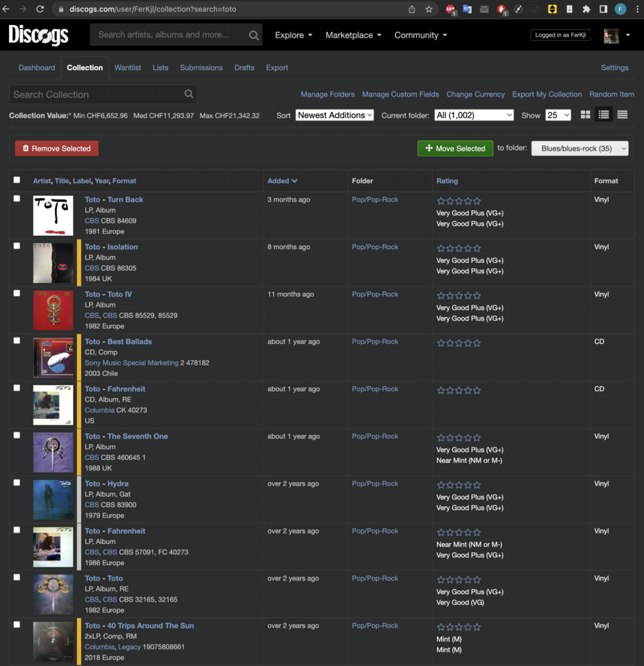644x666 pixels.
Task: Open the Manage Custom Fields link
Action: tap(400, 94)
